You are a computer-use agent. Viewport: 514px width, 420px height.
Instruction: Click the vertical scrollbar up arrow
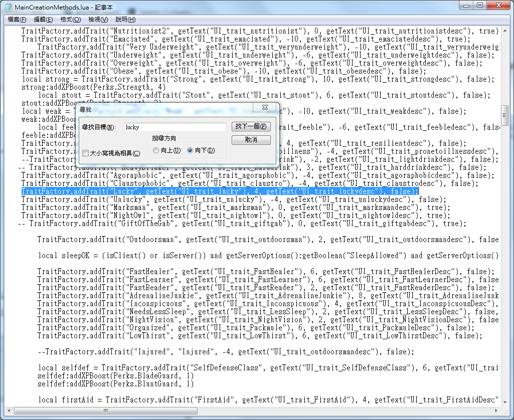click(x=504, y=31)
